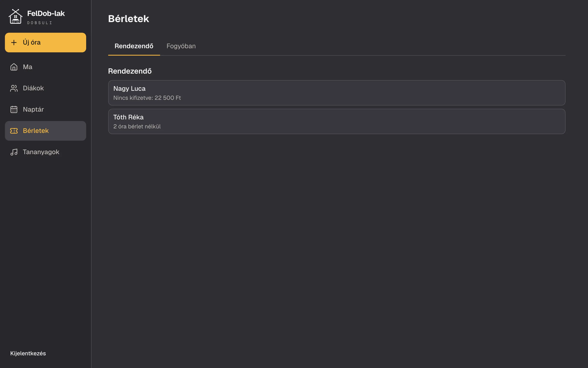Click the music note icon beside Tananyagok
Viewport: 588px width, 368px height.
click(x=14, y=152)
